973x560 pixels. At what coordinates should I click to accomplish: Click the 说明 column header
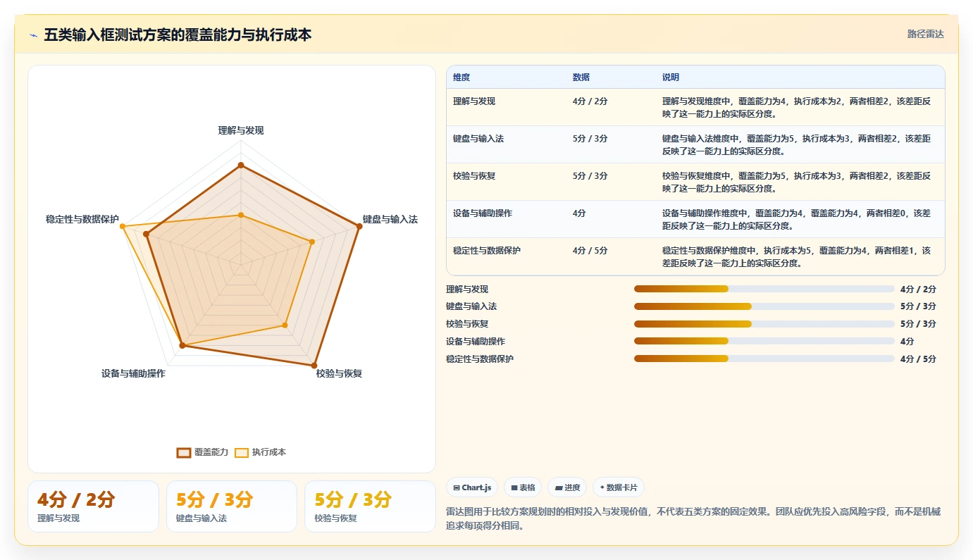(671, 77)
